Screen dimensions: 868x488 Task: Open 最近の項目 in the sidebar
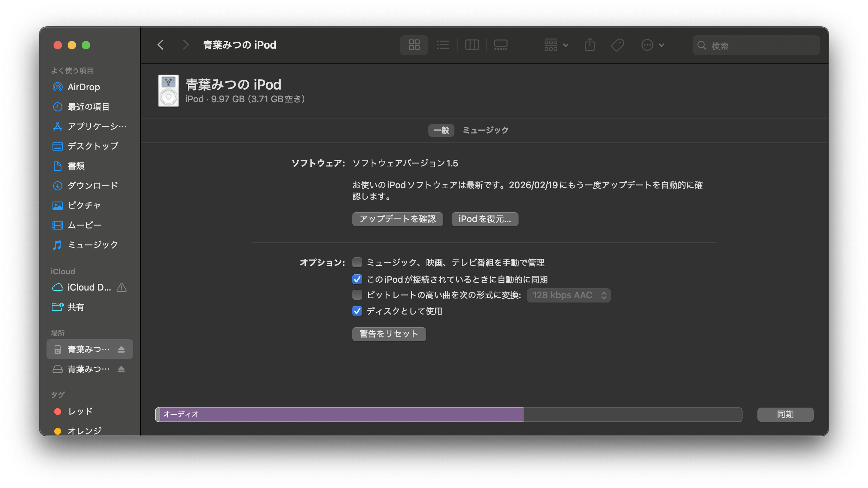click(89, 107)
